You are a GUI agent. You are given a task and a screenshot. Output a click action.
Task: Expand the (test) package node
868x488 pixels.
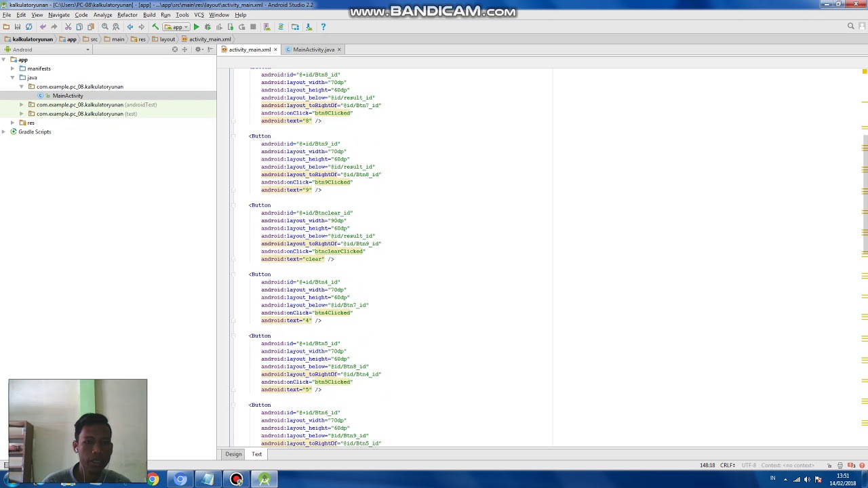pyautogui.click(x=22, y=114)
